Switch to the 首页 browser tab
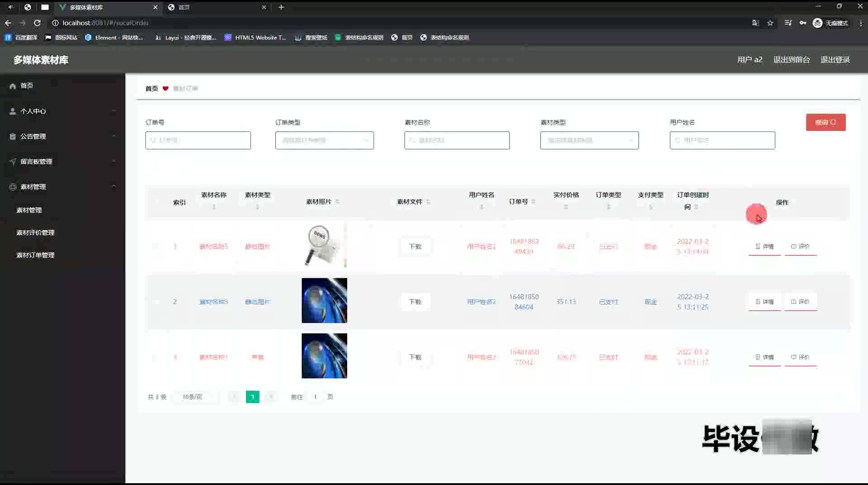The width and height of the screenshot is (868, 485). pos(217,7)
